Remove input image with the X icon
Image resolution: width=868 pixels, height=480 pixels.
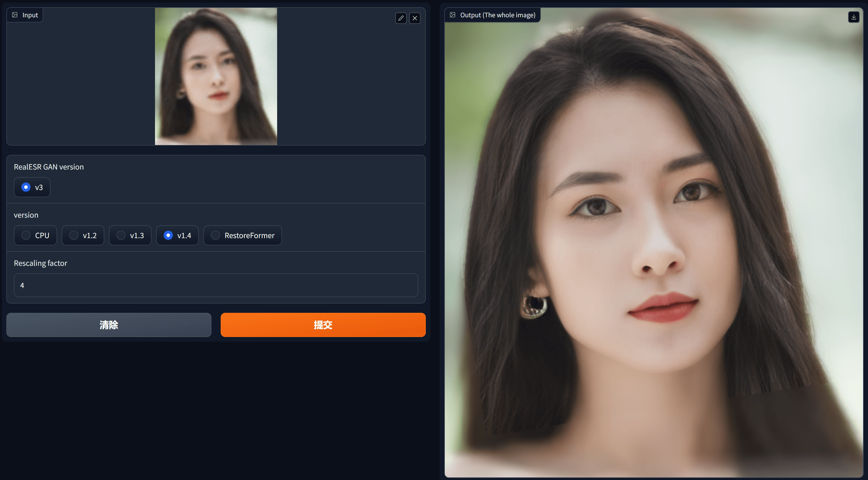pyautogui.click(x=415, y=18)
